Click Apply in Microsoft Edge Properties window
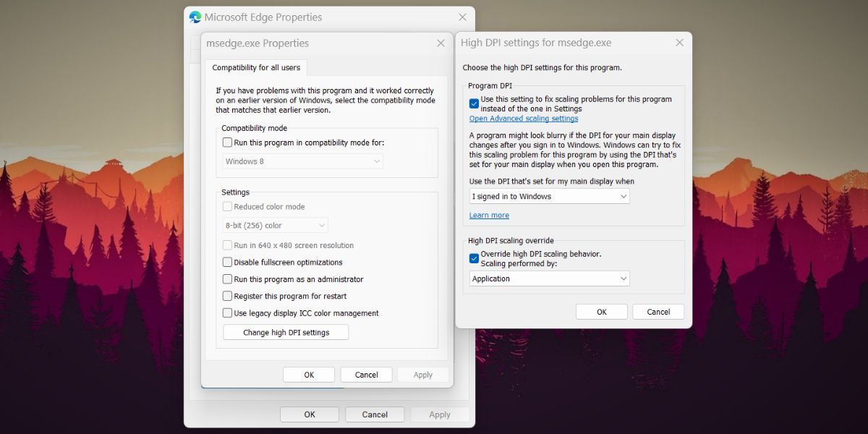Screen dimensions: 868x434 (440, 414)
